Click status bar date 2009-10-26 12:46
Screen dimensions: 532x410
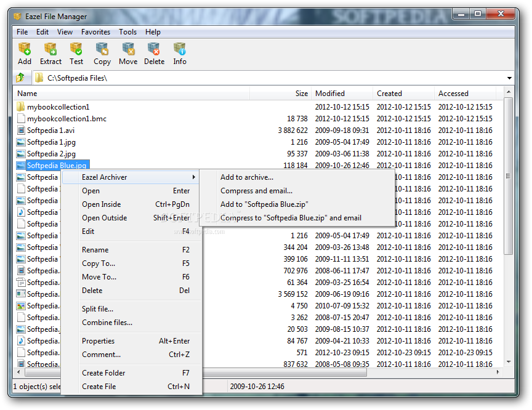257,386
